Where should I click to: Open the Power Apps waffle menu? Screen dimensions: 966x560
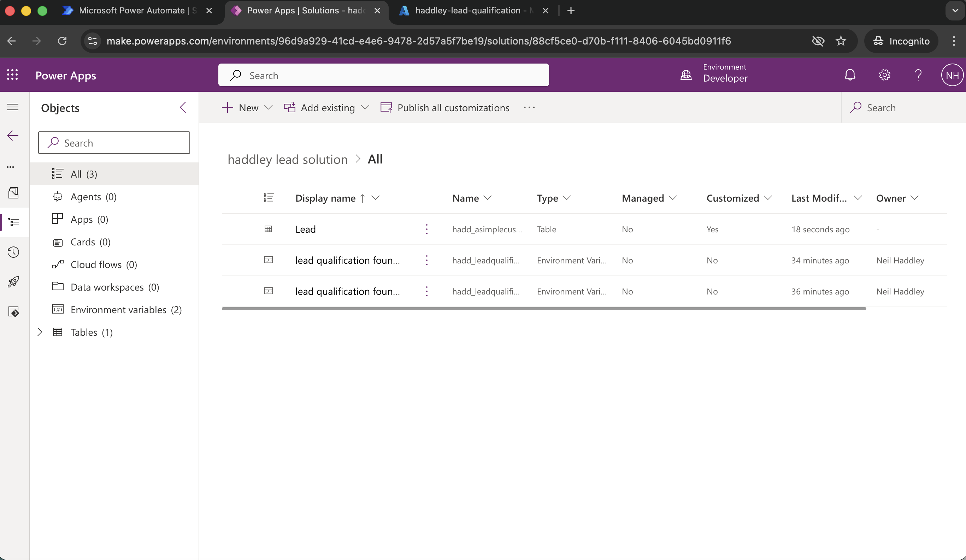click(12, 75)
